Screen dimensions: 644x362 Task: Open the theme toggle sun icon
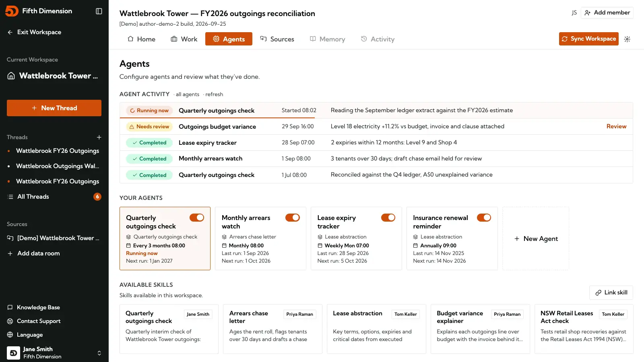click(627, 39)
